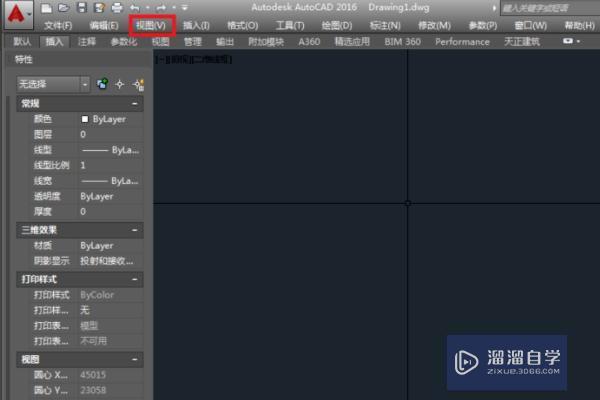Open the 格式(O) menu
The image size is (600, 400).
click(243, 26)
